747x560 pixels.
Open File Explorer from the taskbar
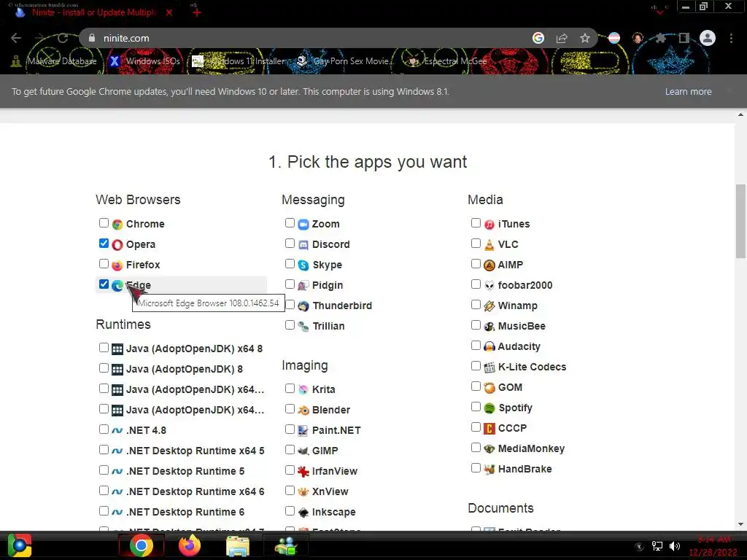(x=237, y=545)
